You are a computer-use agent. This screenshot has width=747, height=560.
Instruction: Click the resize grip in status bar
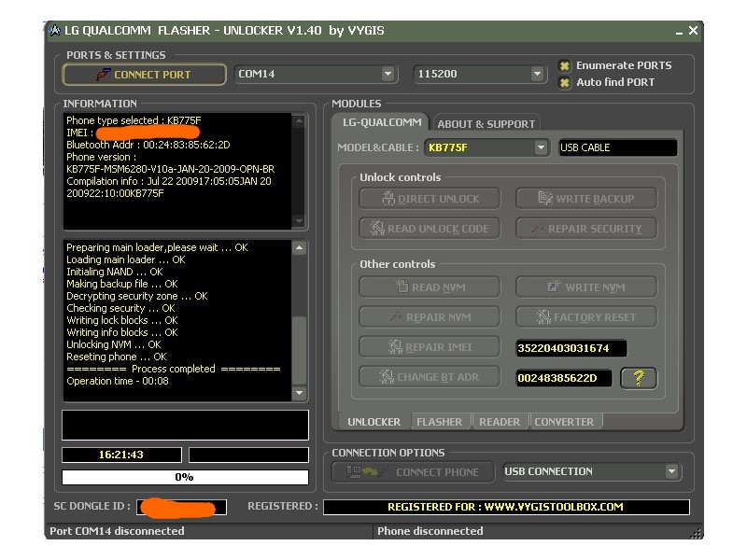click(x=696, y=533)
